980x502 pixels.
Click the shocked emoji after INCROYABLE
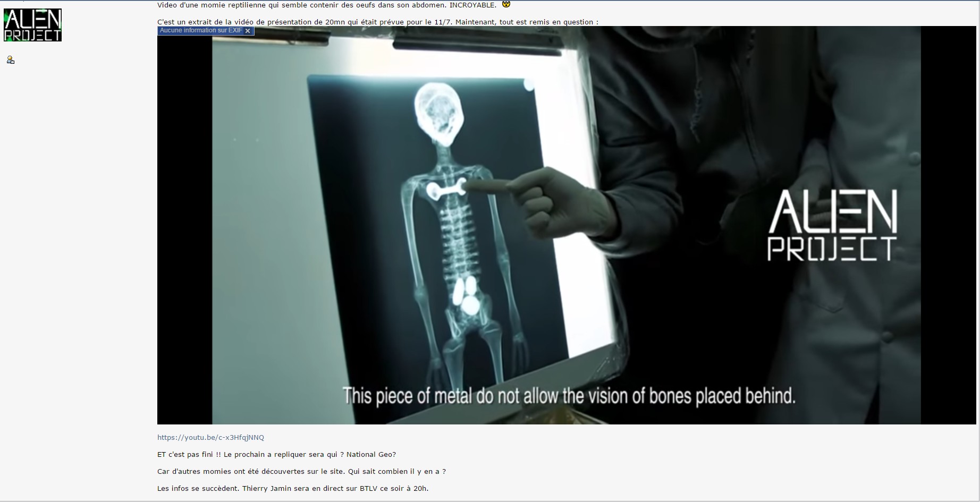pos(506,4)
